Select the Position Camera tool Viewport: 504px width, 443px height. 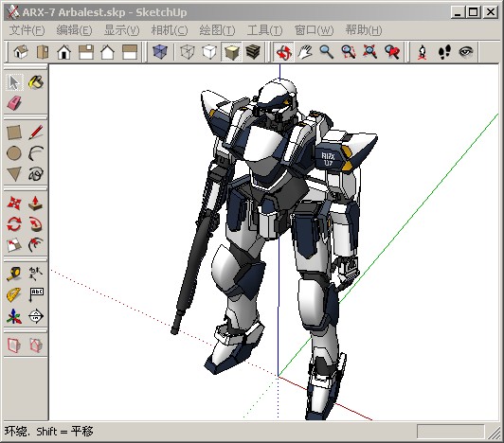(422, 52)
